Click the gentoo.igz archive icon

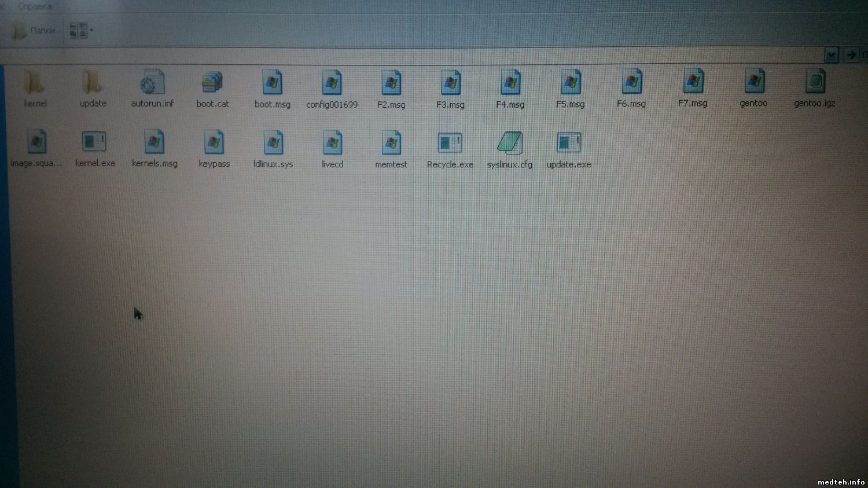point(815,82)
